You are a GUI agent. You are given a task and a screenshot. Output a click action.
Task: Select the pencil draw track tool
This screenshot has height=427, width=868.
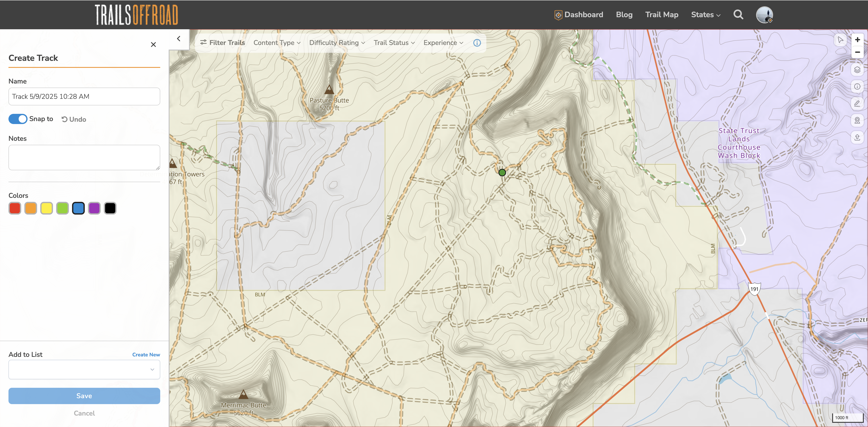(857, 103)
